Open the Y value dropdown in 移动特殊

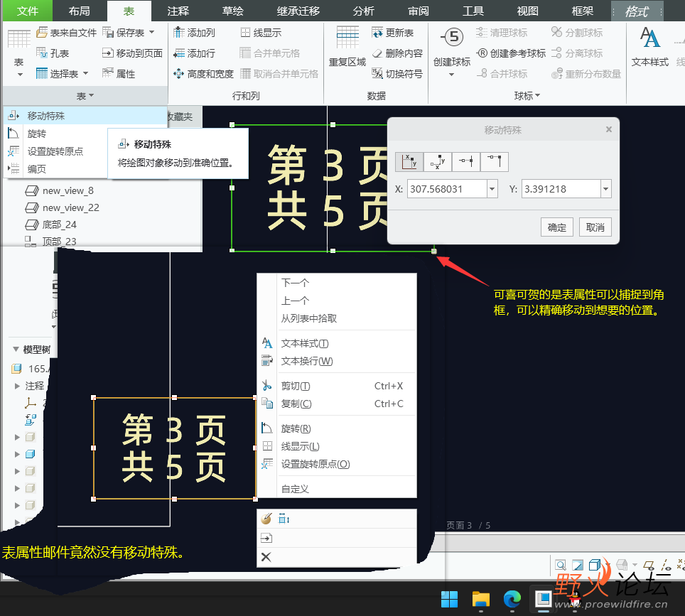(x=606, y=189)
